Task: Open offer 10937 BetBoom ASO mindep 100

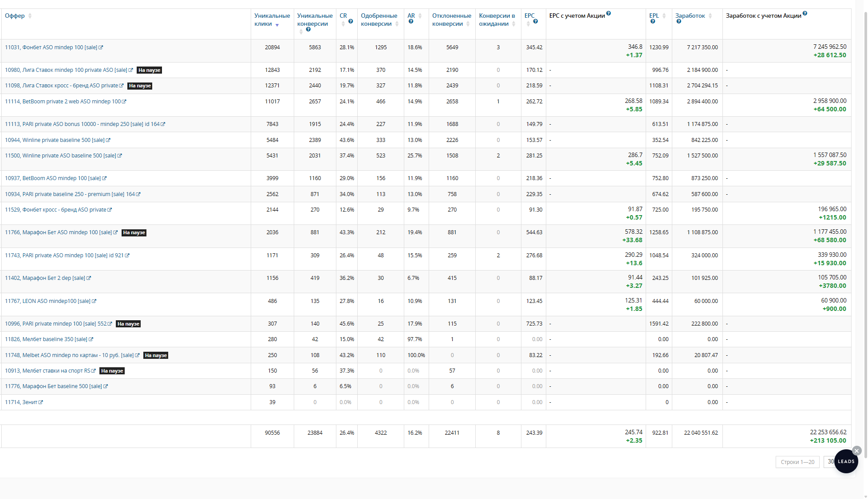Action: click(53, 178)
